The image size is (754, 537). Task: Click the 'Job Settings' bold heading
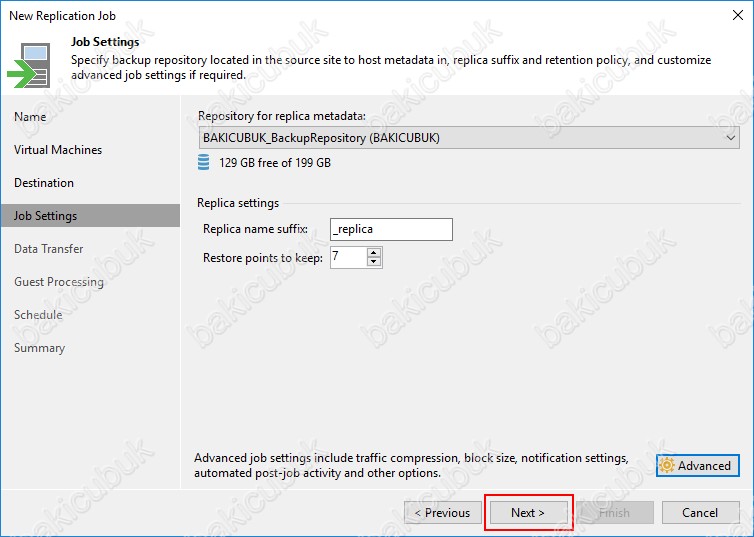tap(105, 42)
